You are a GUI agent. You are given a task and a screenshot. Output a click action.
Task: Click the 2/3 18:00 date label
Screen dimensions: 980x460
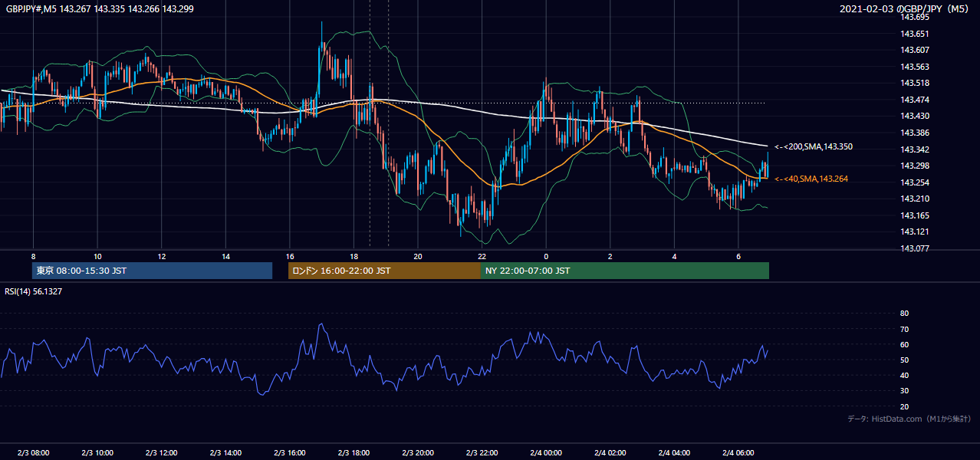pos(354,453)
